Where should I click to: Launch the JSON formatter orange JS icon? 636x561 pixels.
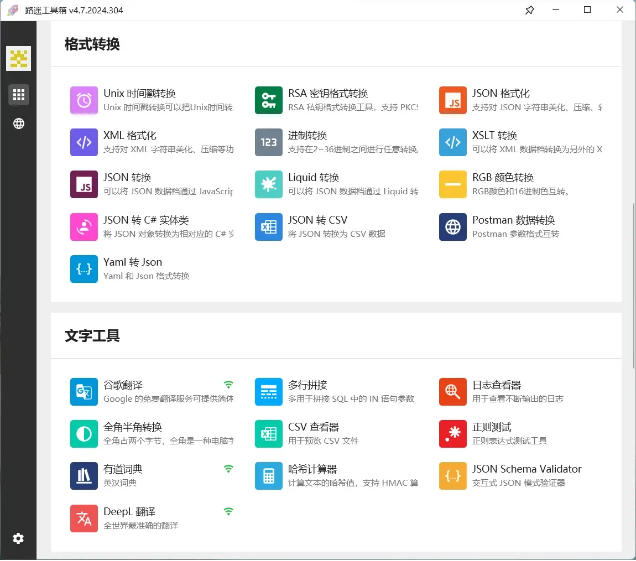pyautogui.click(x=453, y=100)
